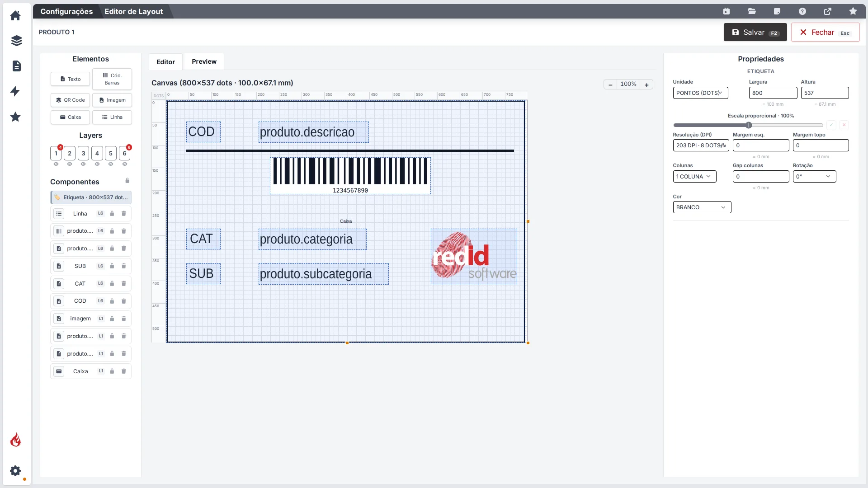
Task: Open the Configurações breadcrumb tab
Action: click(66, 11)
